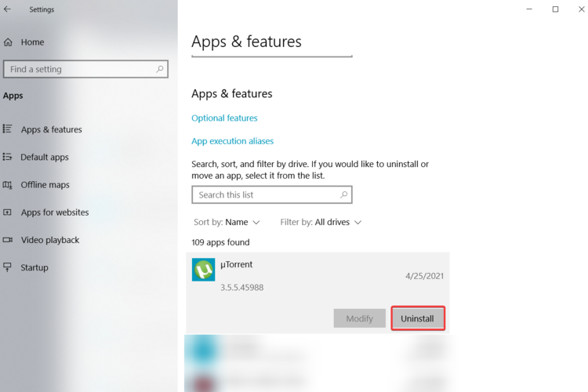Image resolution: width=588 pixels, height=392 pixels.
Task: Click the Apps & features list icon
Action: (8, 129)
